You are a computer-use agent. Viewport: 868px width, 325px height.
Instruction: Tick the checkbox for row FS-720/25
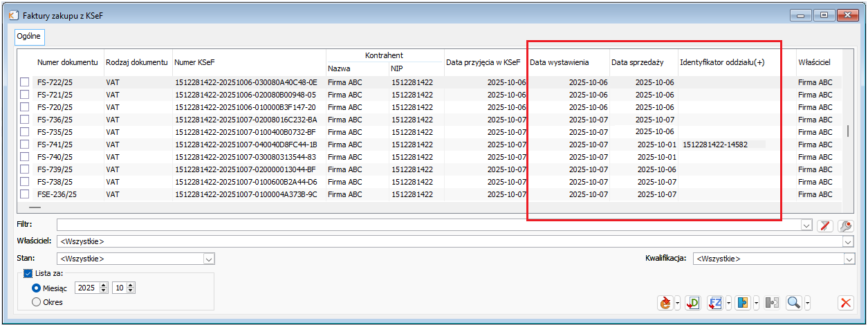click(x=24, y=107)
